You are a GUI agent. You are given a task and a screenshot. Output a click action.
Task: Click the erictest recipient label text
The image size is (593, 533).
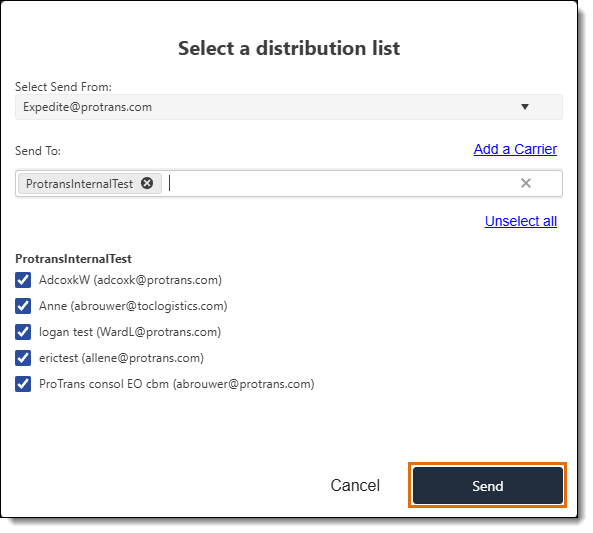coord(121,358)
